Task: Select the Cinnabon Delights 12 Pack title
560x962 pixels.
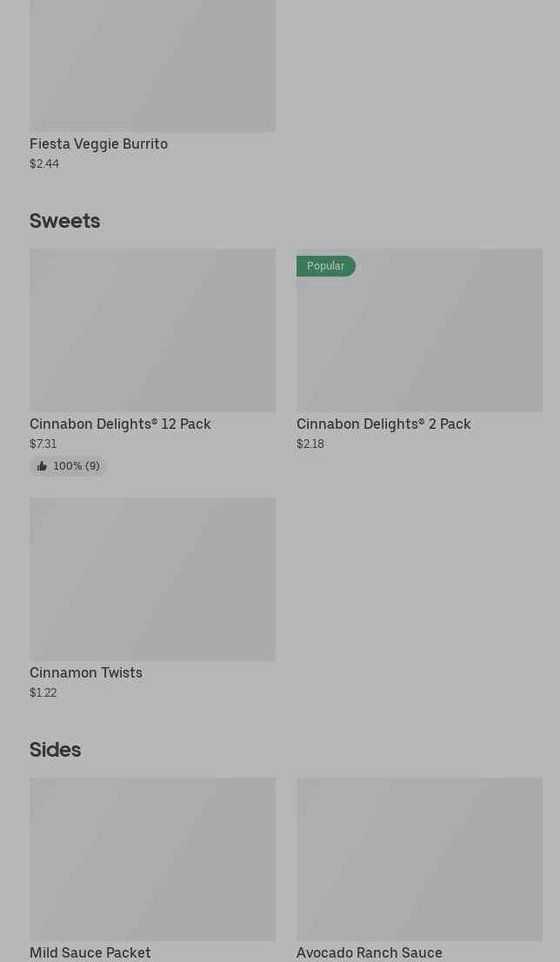Action: [x=120, y=424]
